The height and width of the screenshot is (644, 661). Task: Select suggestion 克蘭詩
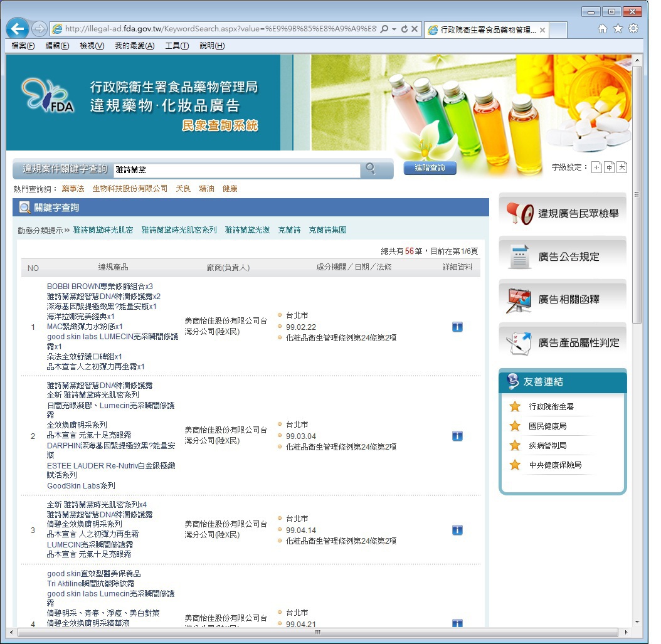click(x=289, y=230)
